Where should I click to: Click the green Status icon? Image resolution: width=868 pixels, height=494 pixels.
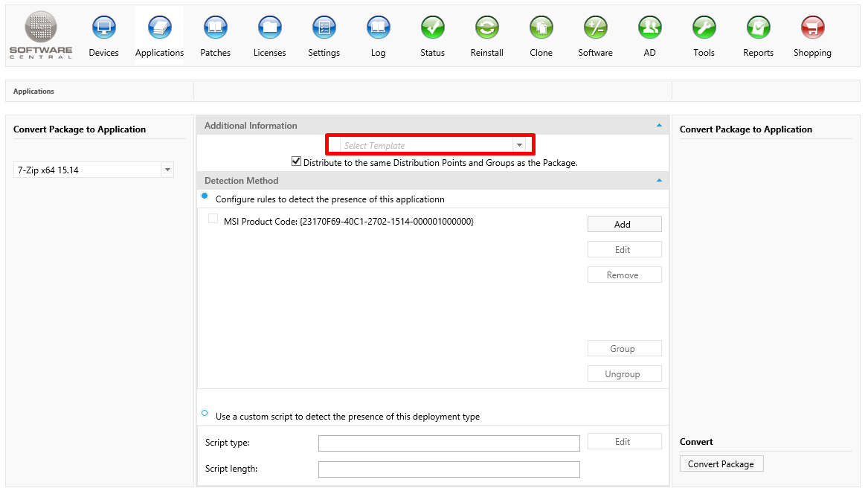[432, 28]
